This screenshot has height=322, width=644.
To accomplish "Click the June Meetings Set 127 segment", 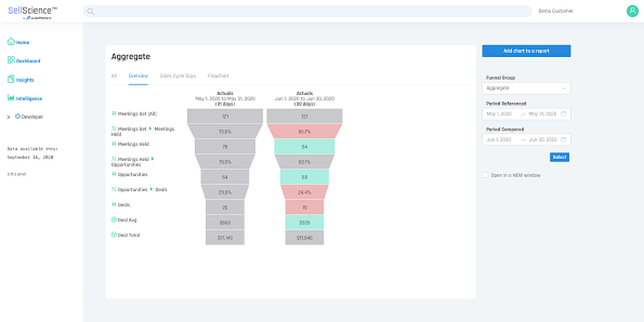I will 305,116.
